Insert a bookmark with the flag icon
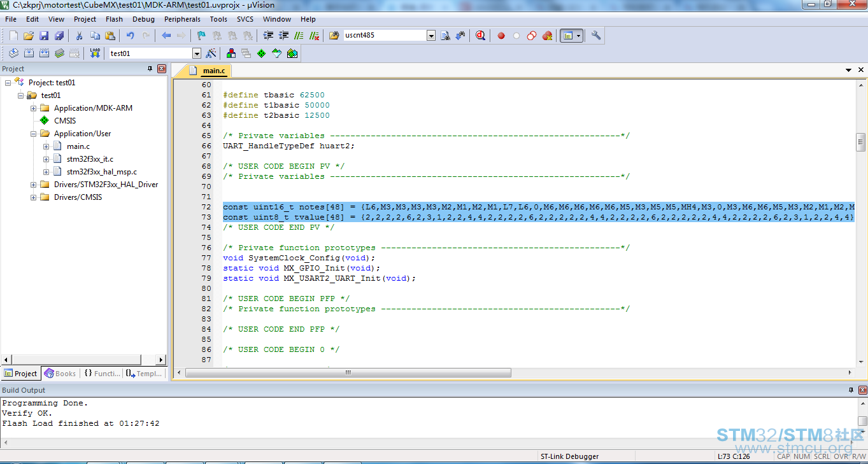Screen dimensions: 868x464 click(x=201, y=36)
